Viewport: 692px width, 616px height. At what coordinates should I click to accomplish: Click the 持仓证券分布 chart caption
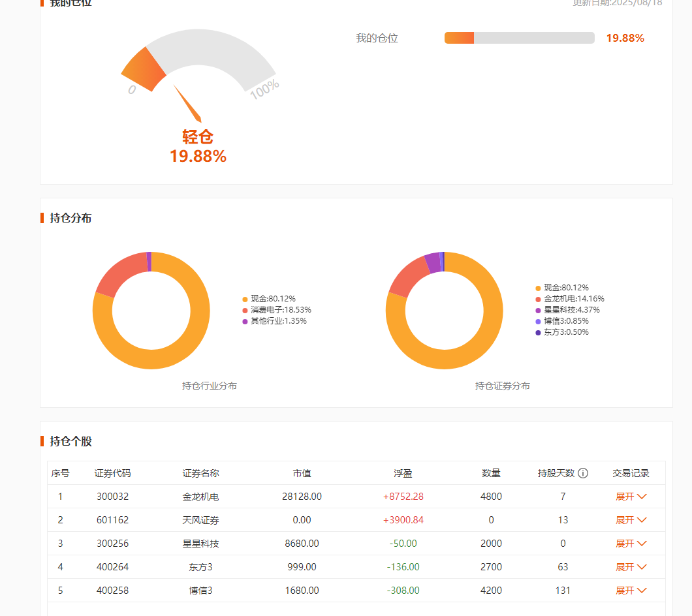(502, 386)
